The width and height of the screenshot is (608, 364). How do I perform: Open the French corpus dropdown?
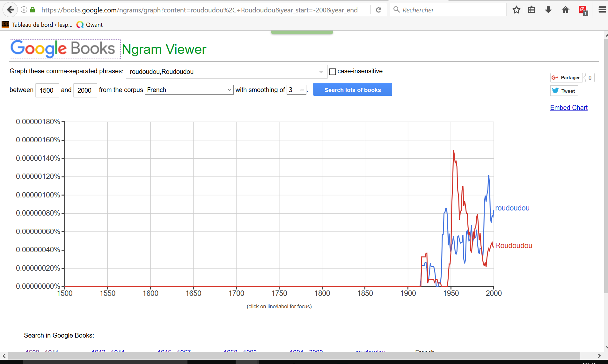189,90
